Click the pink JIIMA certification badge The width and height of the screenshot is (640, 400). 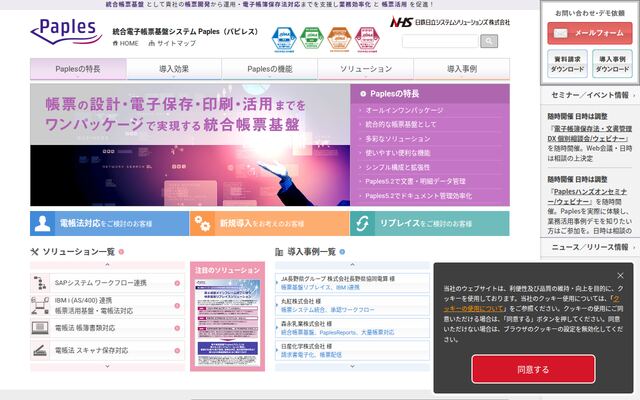coord(367,40)
